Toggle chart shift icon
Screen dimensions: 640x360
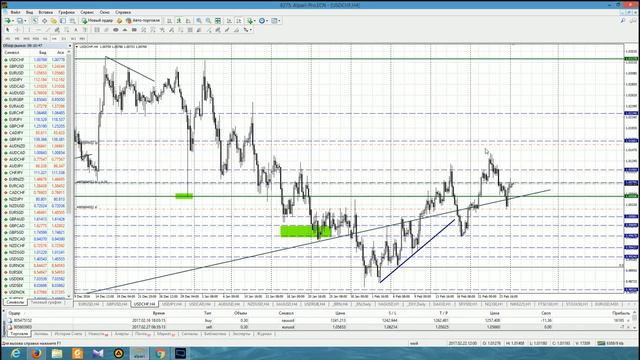tap(239, 20)
